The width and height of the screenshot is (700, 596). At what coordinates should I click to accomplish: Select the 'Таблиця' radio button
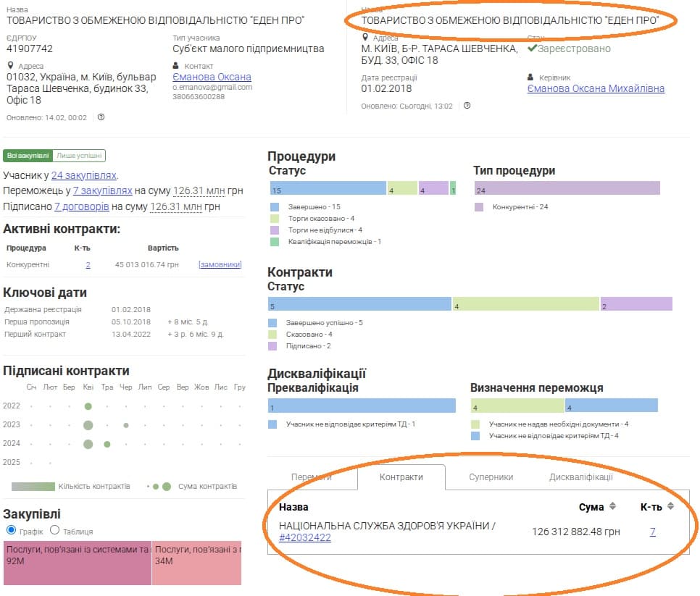(54, 531)
